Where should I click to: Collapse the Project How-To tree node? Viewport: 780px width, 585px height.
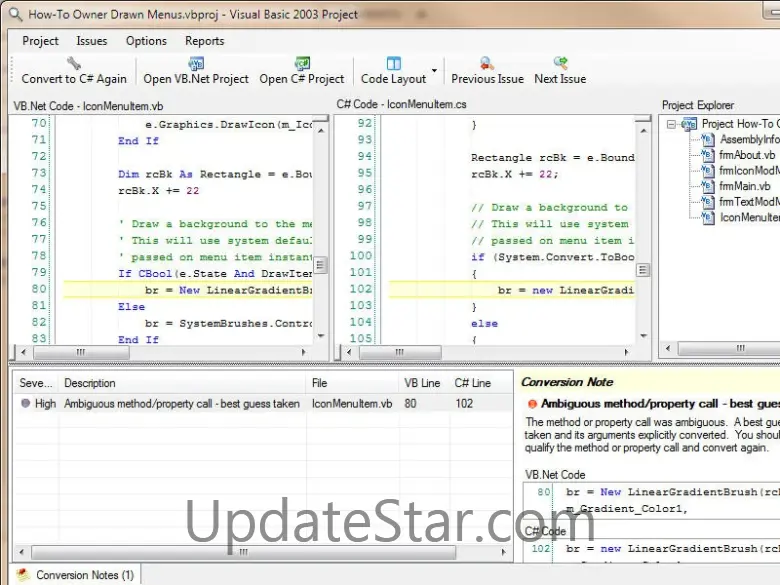(671, 124)
